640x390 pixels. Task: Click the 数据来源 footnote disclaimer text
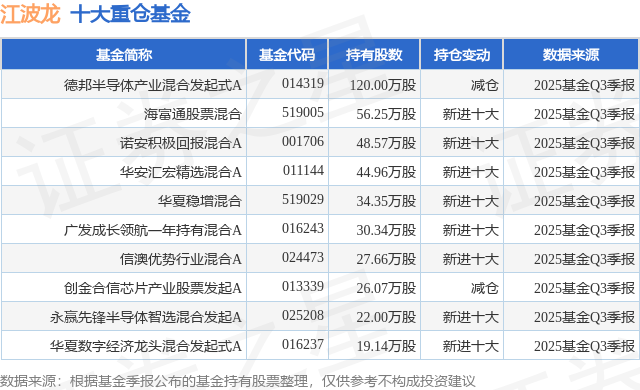coord(238,381)
